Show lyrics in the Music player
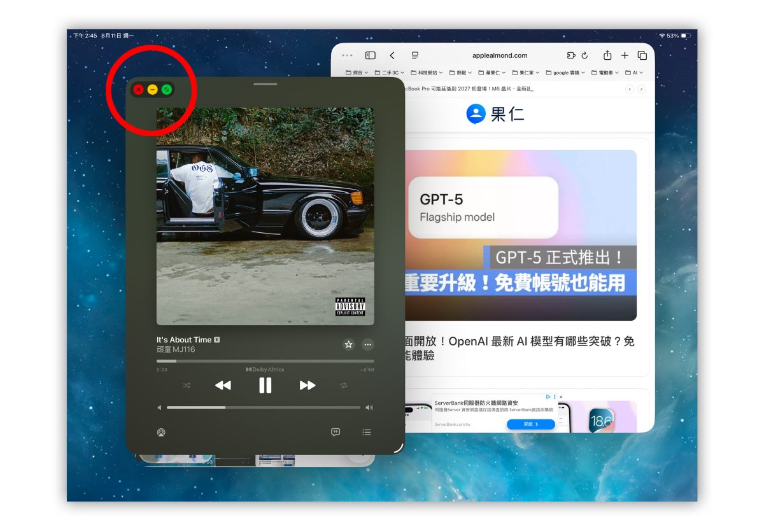The height and width of the screenshot is (532, 764). [x=336, y=432]
